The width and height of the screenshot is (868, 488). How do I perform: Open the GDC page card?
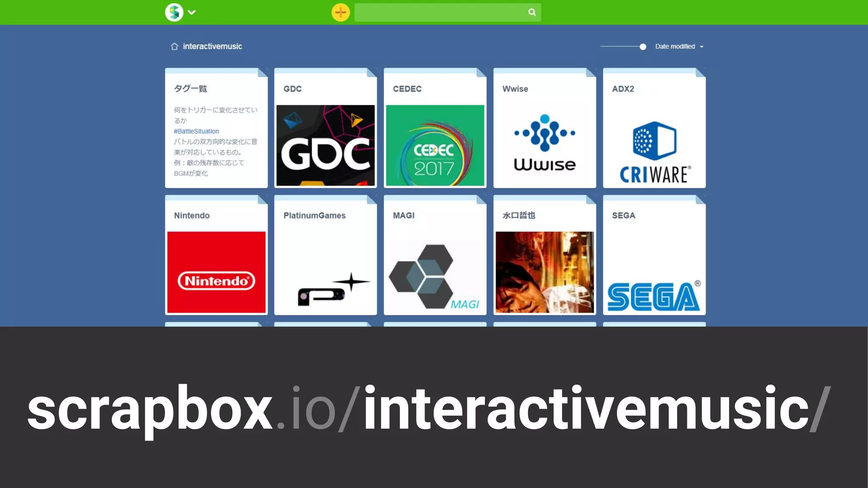pos(325,128)
